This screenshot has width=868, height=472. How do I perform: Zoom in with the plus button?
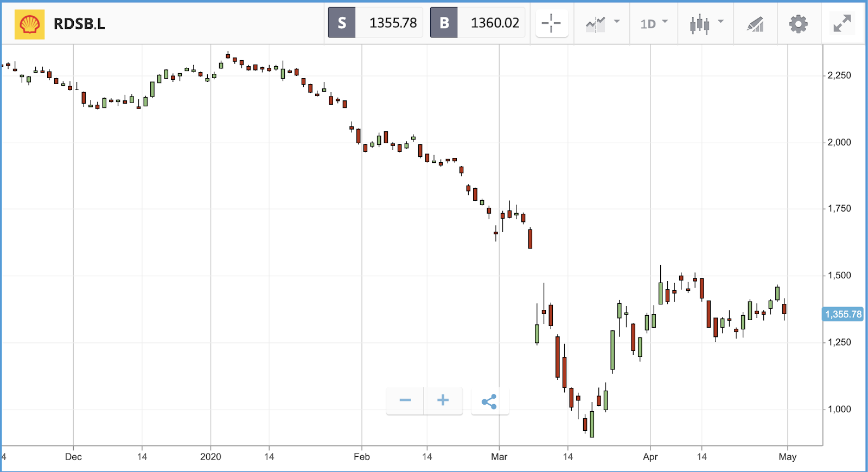tap(443, 401)
